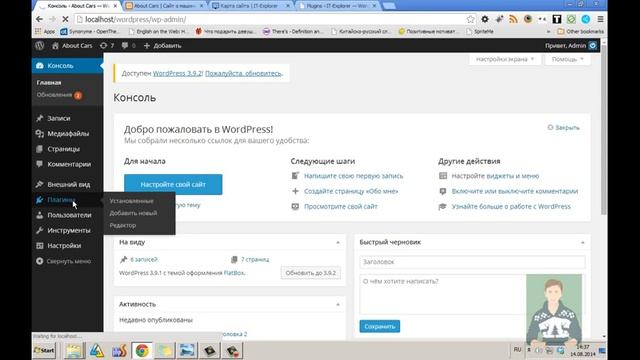Click Просмотрите свой сайт link
This screenshot has width=640, height=360.
click(x=341, y=207)
